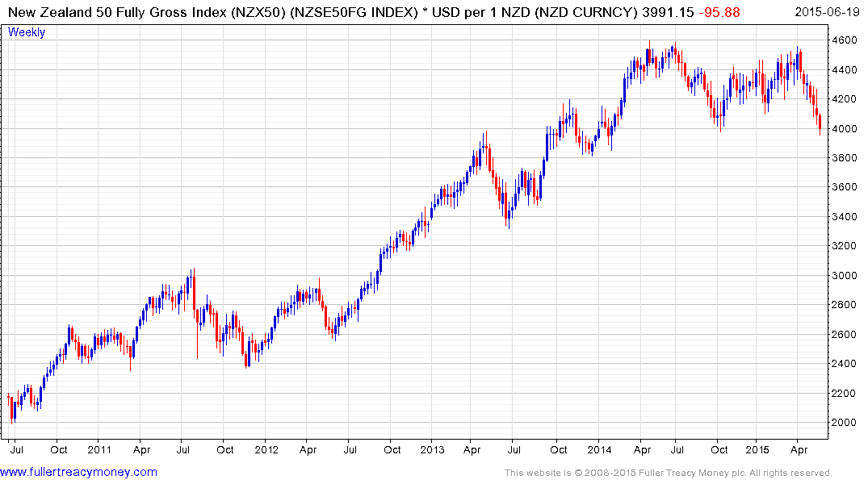Click the 2200 price axis label
The width and height of the screenshot is (868, 484).
tap(845, 394)
